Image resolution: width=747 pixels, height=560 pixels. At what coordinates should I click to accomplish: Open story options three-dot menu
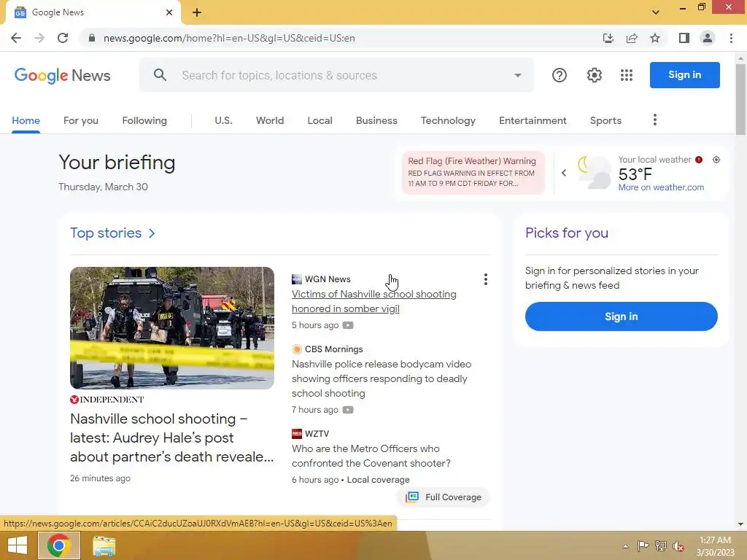[x=485, y=279]
